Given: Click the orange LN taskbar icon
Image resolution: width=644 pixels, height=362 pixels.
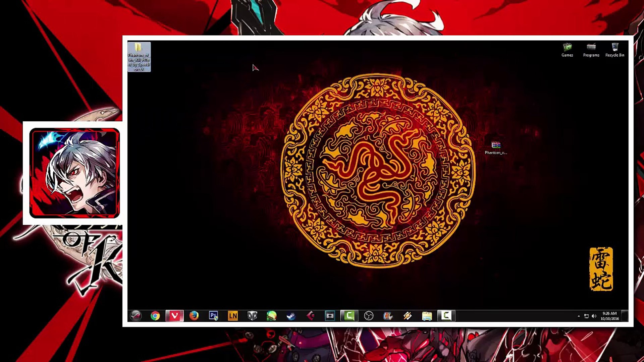Looking at the screenshot, I should click(x=233, y=316).
